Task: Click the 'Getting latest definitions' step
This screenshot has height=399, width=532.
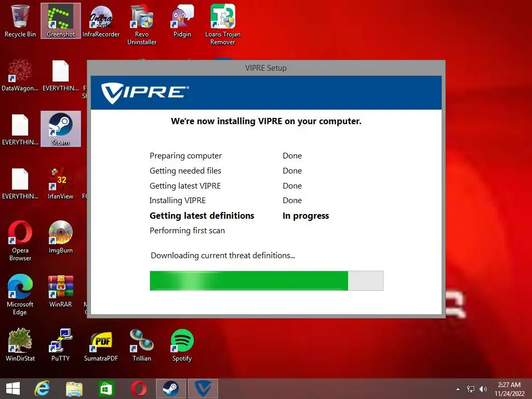Action: point(202,216)
